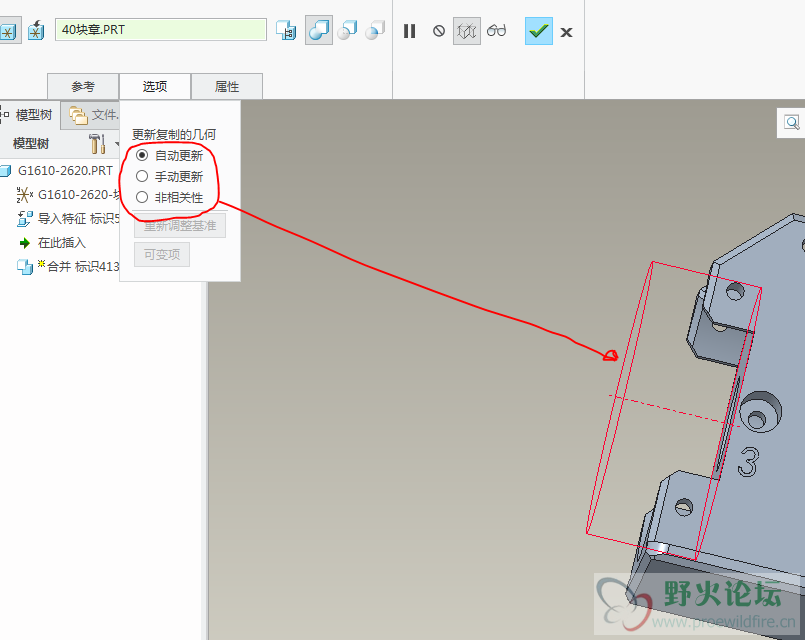Cancel the feature with the X icon

(x=566, y=32)
